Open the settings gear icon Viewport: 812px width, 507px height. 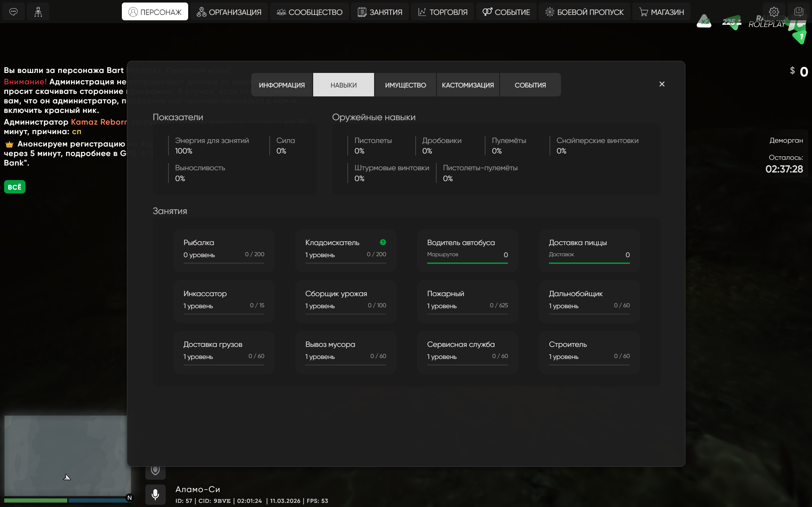[x=774, y=12]
